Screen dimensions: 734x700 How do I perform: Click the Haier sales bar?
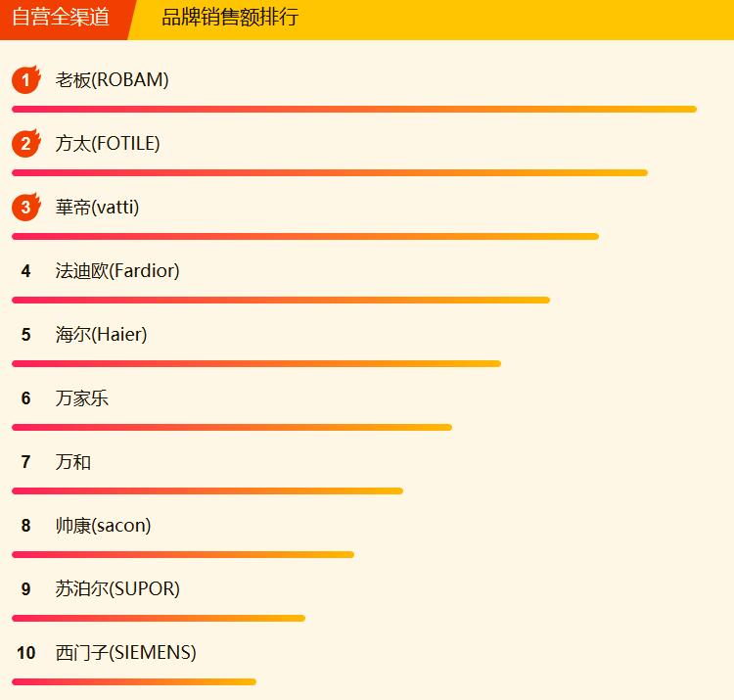tap(256, 364)
